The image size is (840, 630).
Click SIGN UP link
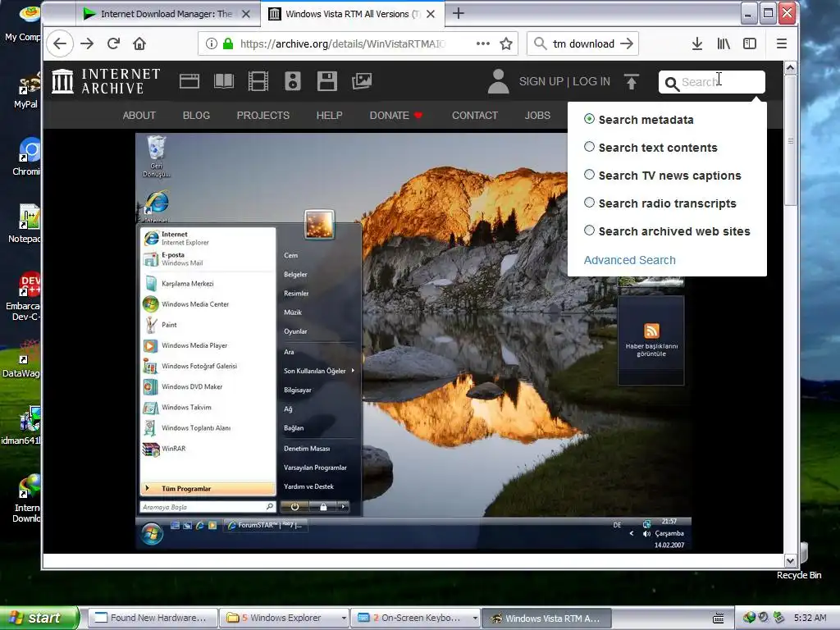click(x=541, y=81)
